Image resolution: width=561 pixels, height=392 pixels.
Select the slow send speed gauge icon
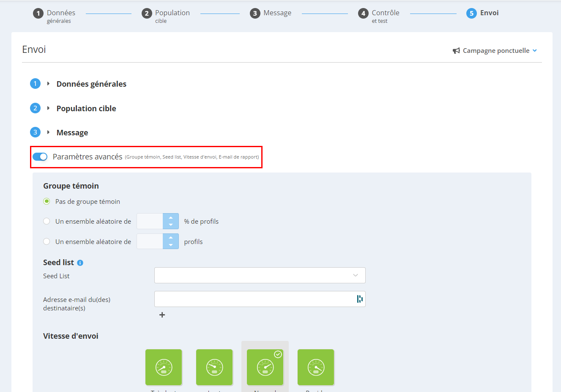pyautogui.click(x=214, y=367)
